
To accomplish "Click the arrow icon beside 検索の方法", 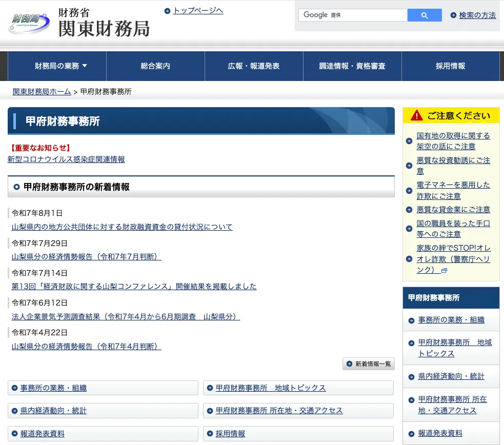I will (x=453, y=15).
